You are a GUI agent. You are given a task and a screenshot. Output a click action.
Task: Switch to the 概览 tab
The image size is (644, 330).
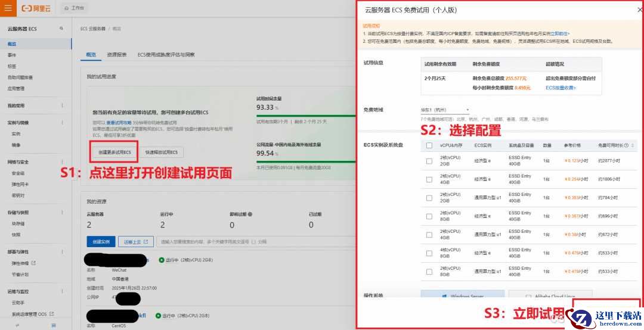tap(91, 55)
